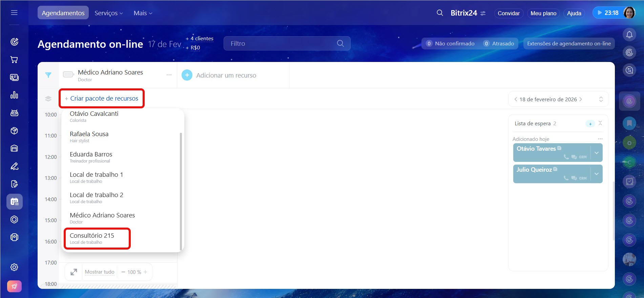Click the Filtro search input field
Viewport: 644px width, 298px height.
click(x=281, y=44)
